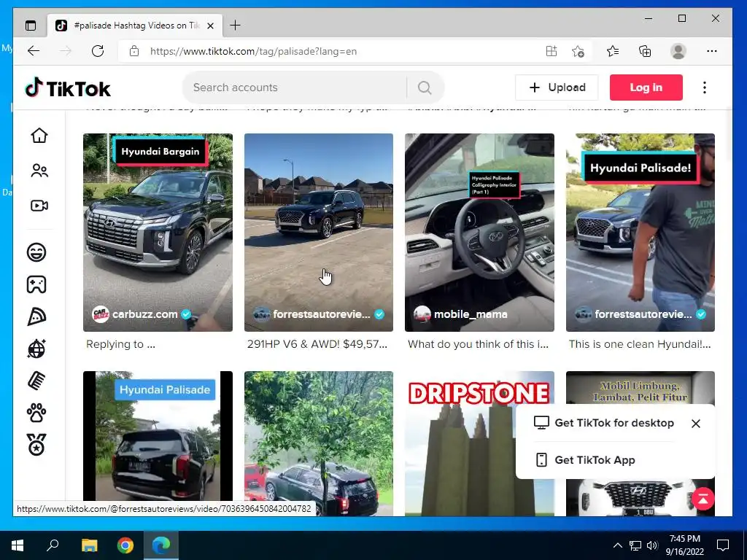This screenshot has height=560, width=747.
Task: Open File Explorer from the taskbar
Action: 89,545
